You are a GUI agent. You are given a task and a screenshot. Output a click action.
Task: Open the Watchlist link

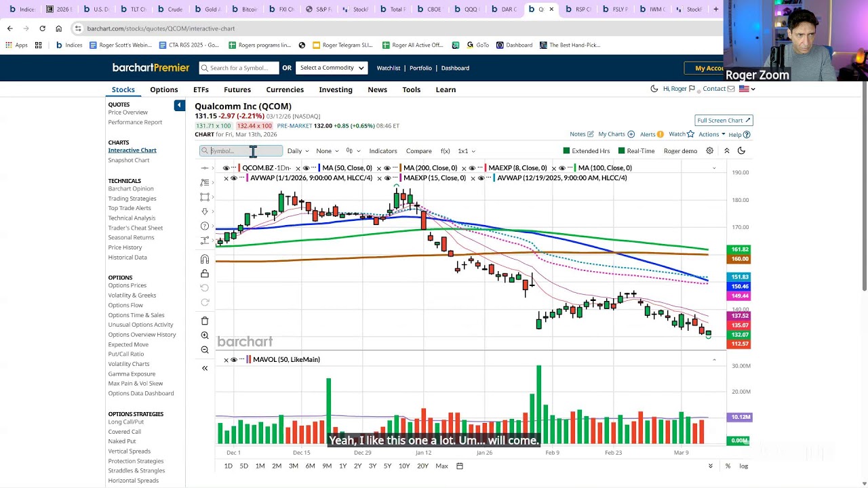tap(389, 68)
